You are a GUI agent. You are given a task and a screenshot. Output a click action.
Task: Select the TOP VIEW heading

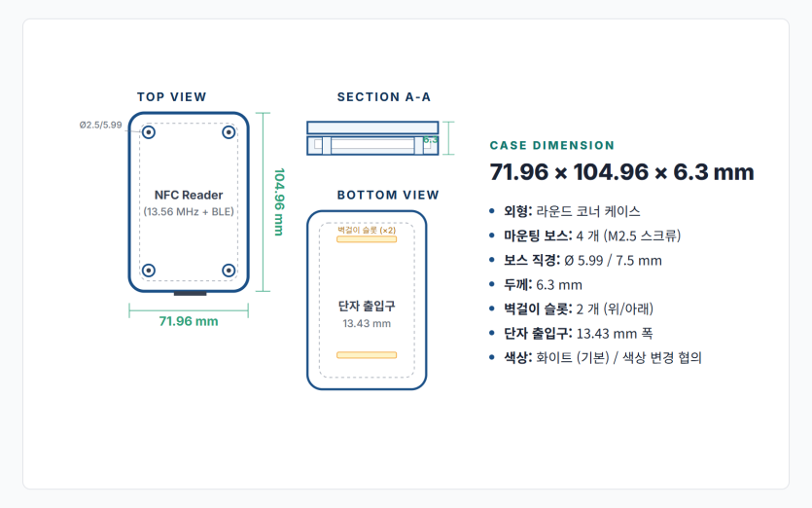click(x=172, y=97)
